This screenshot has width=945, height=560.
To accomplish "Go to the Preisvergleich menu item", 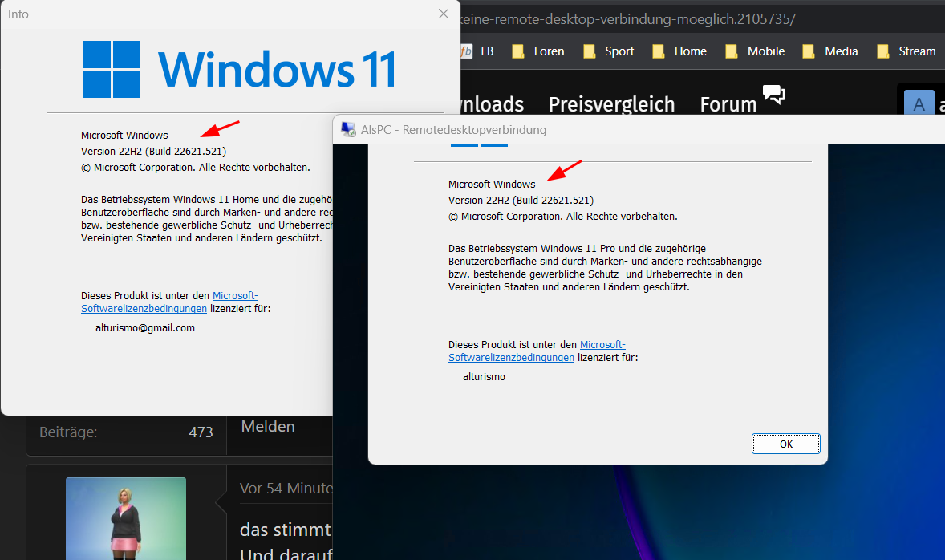I will point(611,104).
